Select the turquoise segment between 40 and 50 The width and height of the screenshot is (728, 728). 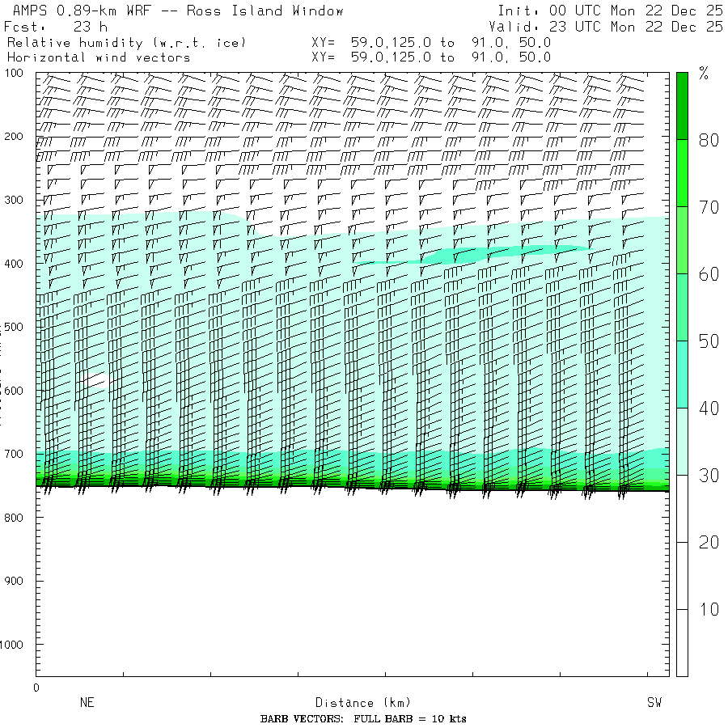(682, 375)
